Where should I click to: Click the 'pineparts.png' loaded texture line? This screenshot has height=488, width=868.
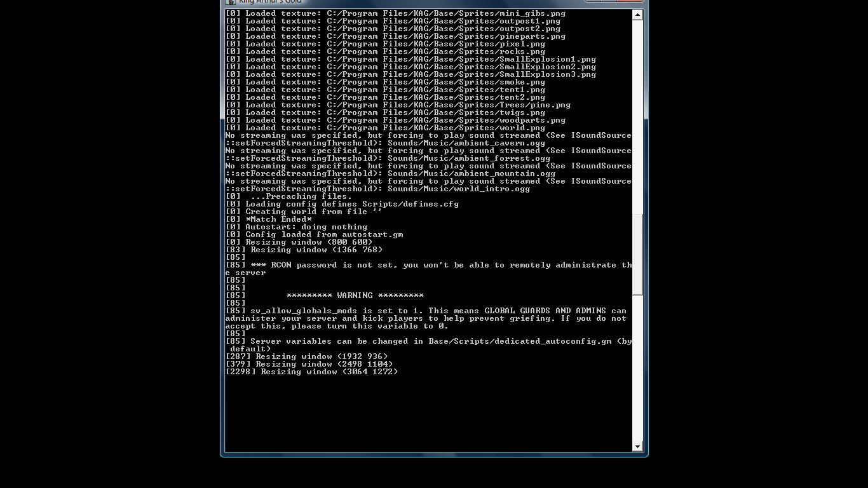point(395,36)
